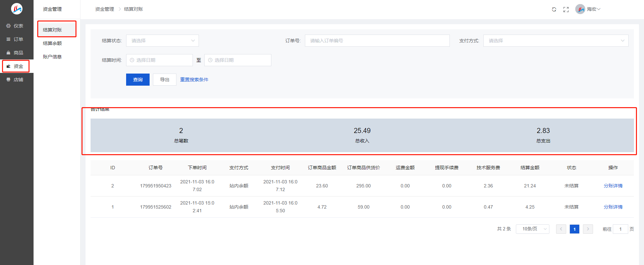Open 分账详情 for order 179951525602
The height and width of the screenshot is (265, 644).
[x=613, y=207]
